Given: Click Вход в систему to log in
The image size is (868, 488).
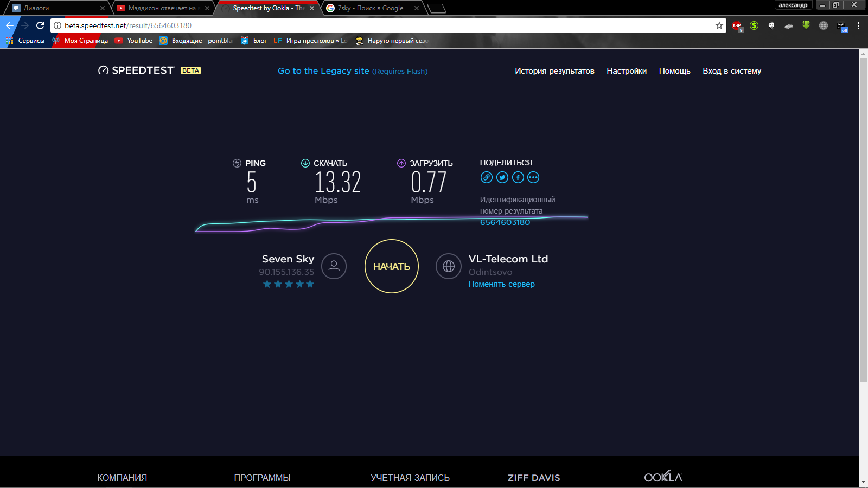Looking at the screenshot, I should tap(732, 71).
